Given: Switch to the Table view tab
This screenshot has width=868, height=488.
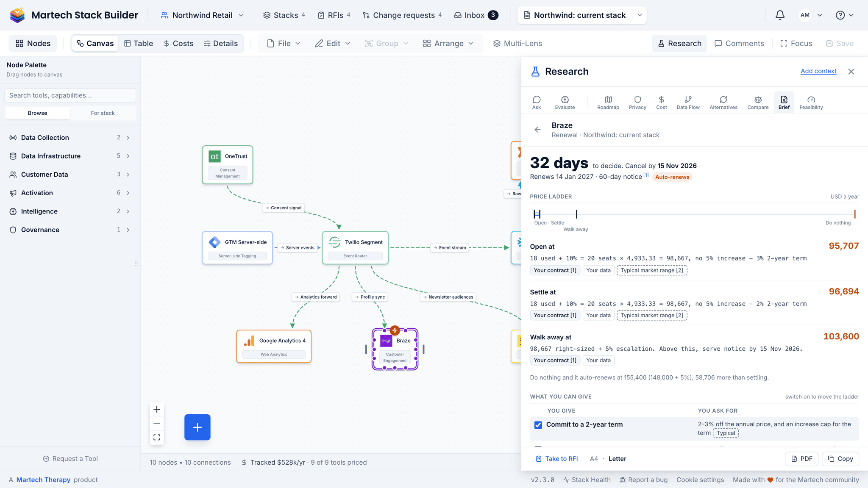Looking at the screenshot, I should [x=139, y=44].
